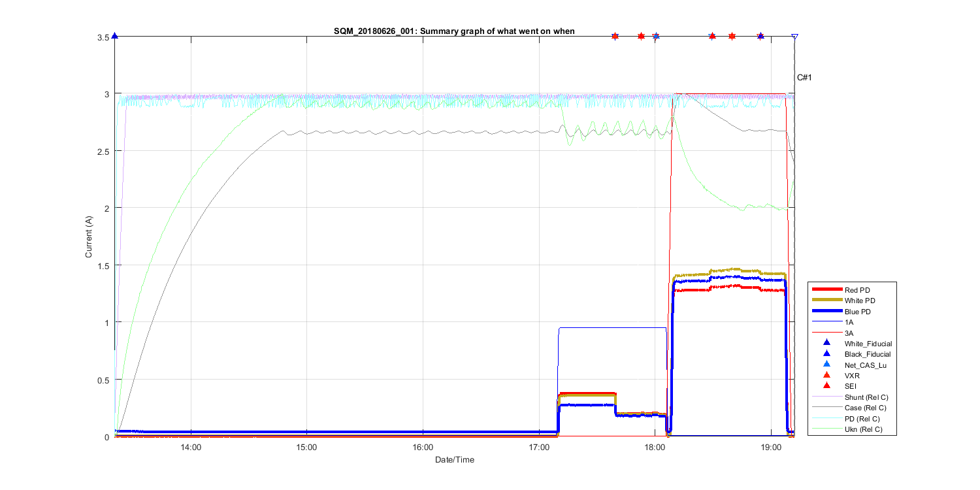The height and width of the screenshot is (490, 980).
Task: Click the White_Fiducial triangle icon in legend
Action: [x=826, y=343]
